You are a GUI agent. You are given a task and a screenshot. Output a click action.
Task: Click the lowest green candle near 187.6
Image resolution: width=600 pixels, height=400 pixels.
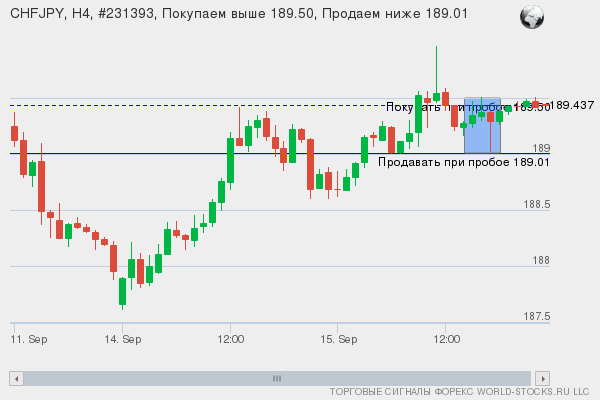pyautogui.click(x=122, y=291)
